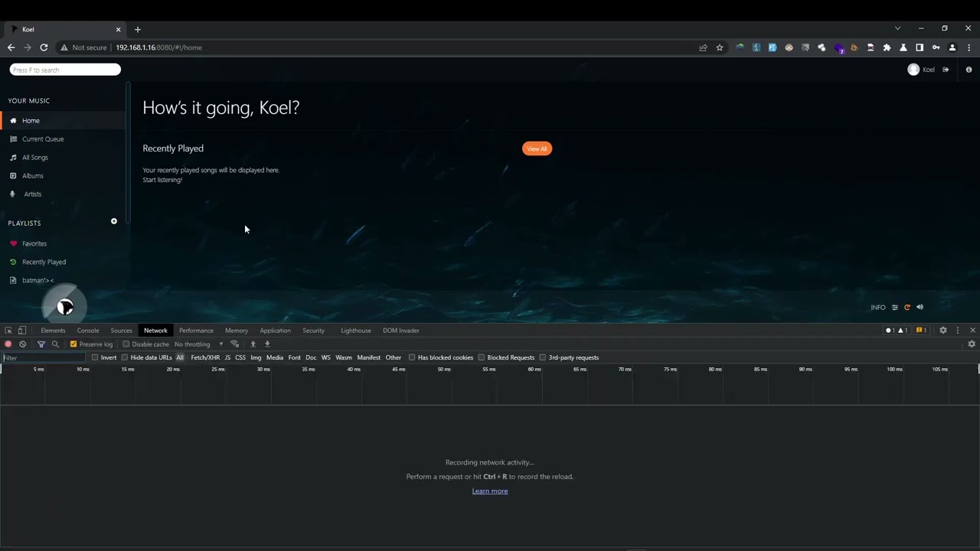
Task: Open the equalizer sliders icon
Action: 895,308
